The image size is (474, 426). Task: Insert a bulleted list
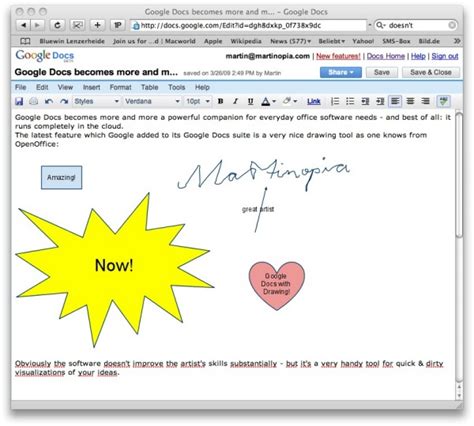pyautogui.click(x=350, y=101)
